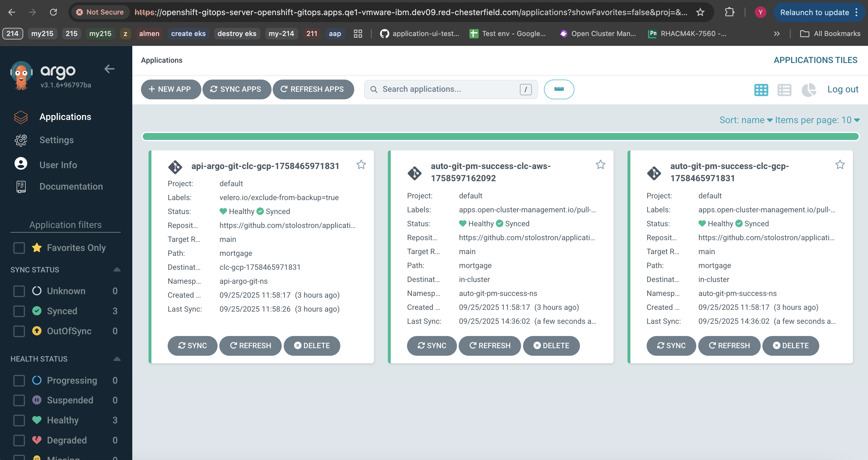Check the Synced sync status filter
868x460 pixels.
(x=19, y=311)
